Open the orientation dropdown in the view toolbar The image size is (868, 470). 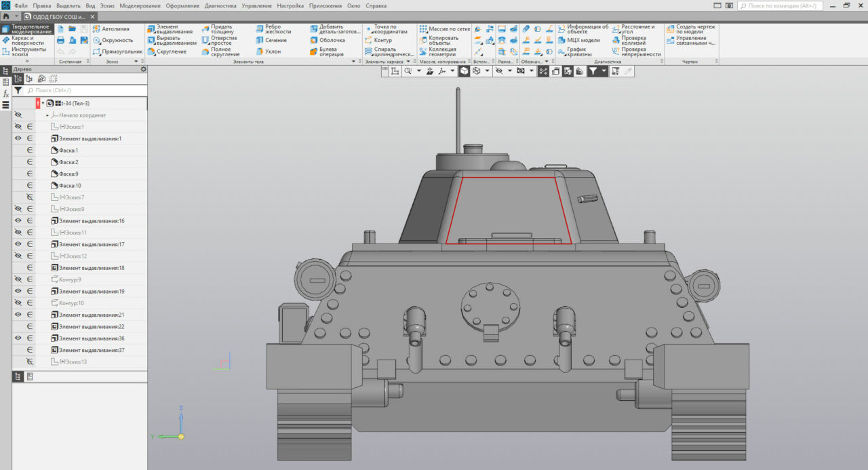click(452, 71)
